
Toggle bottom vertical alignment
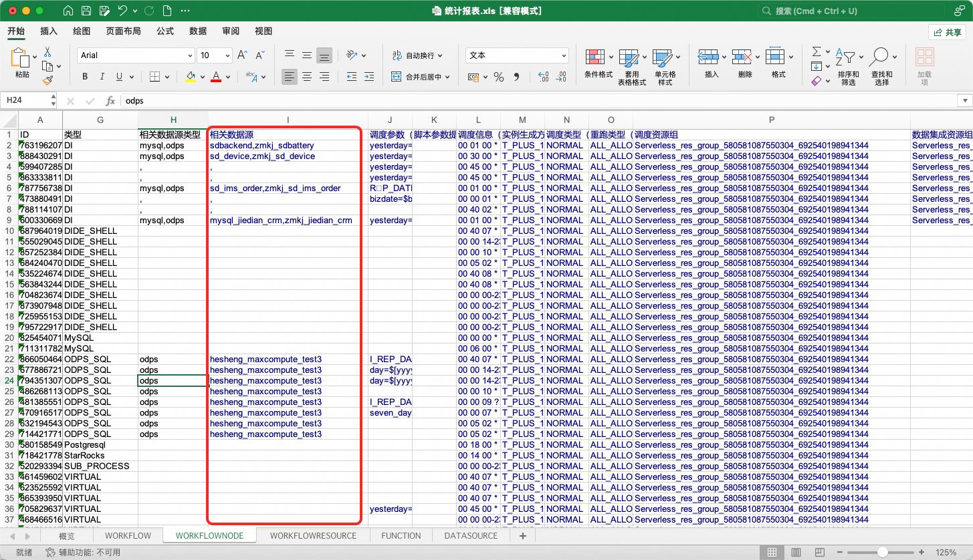pos(324,55)
